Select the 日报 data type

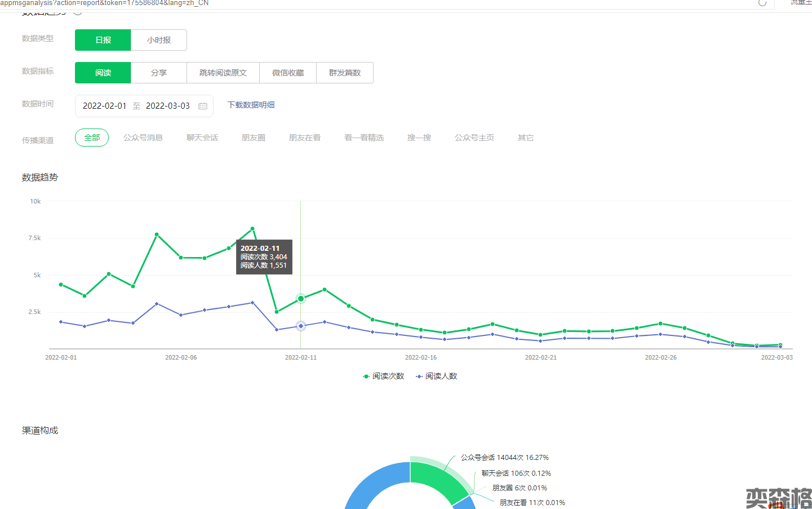103,40
